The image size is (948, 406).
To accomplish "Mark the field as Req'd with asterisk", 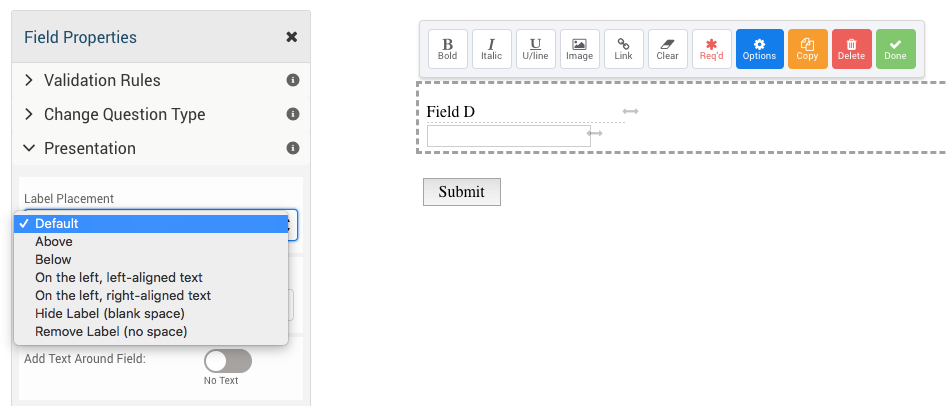I will coord(712,49).
